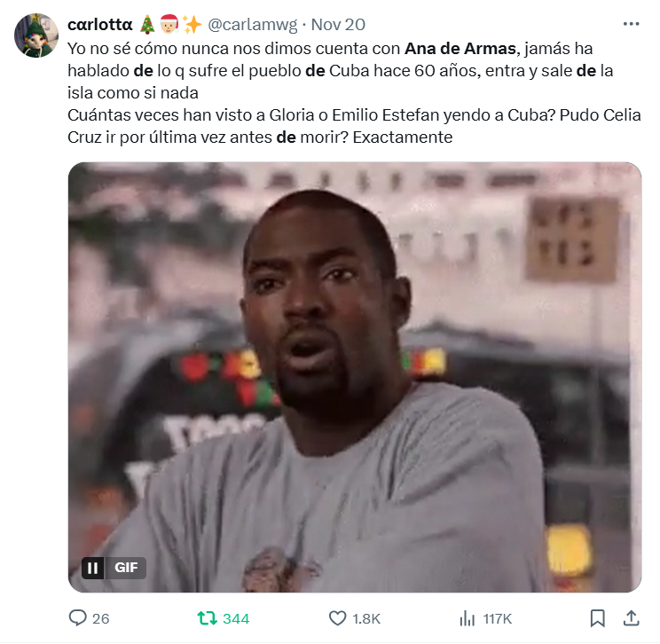660x644 pixels.
Task: Click the reply speech bubble icon
Action: click(x=77, y=618)
